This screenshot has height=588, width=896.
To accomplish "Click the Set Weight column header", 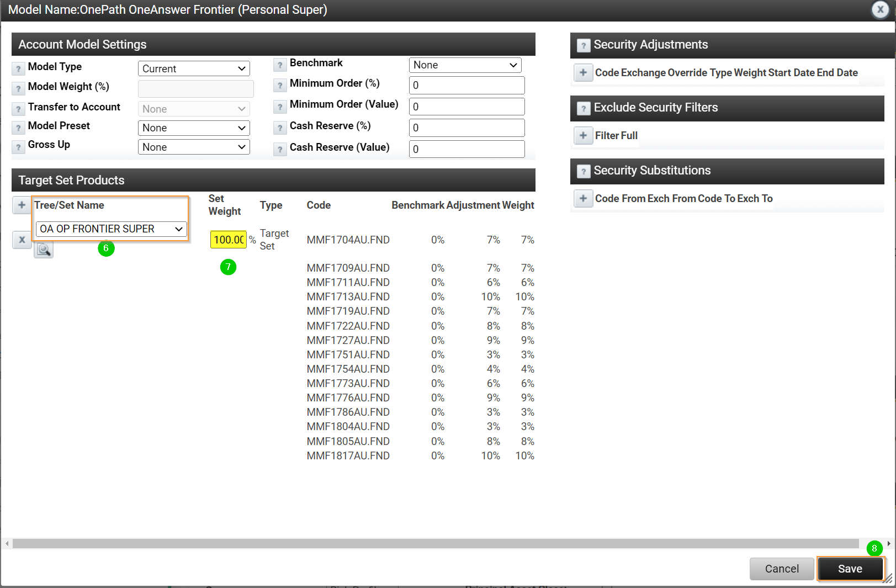I will click(x=225, y=205).
